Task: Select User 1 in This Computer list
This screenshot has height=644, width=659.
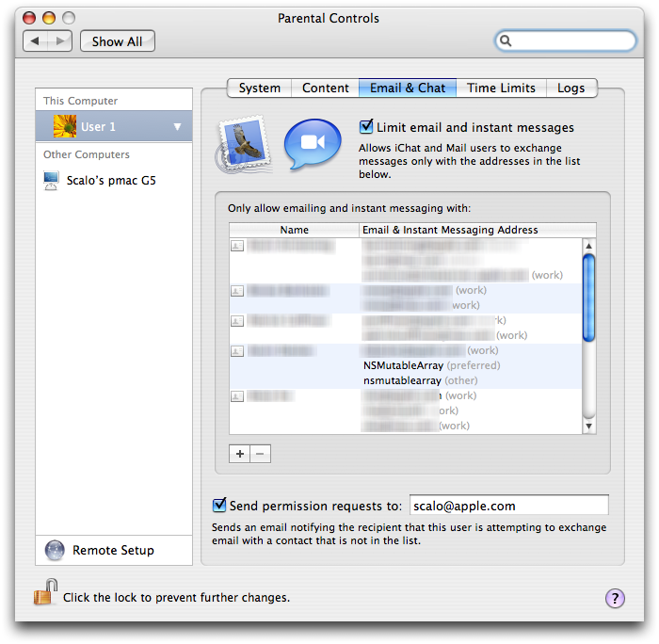Action: [x=114, y=126]
